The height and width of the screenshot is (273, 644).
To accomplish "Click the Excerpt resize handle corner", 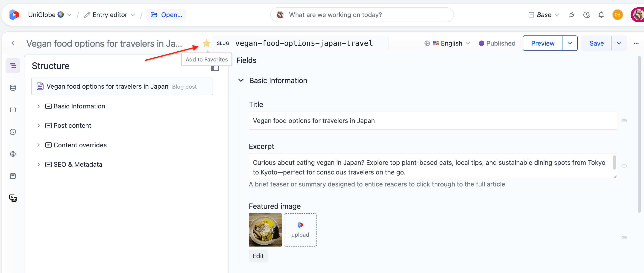I will [x=615, y=176].
